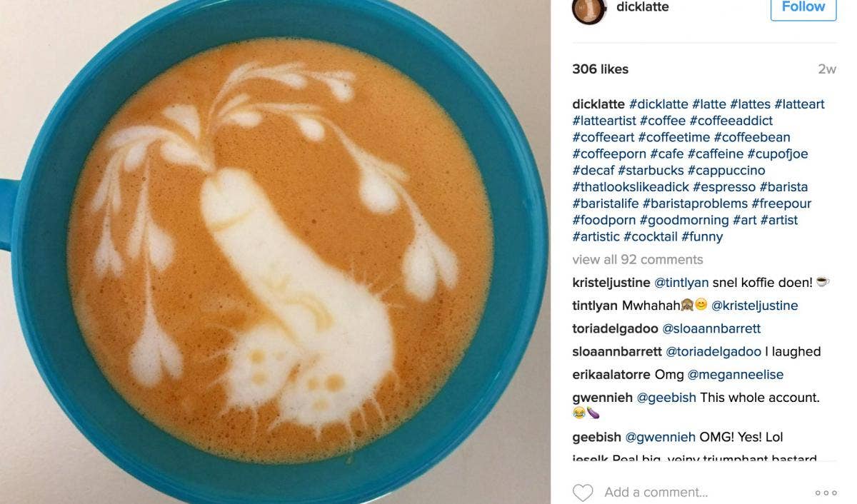Open commenter kristeljustine's profile

pyautogui.click(x=611, y=283)
